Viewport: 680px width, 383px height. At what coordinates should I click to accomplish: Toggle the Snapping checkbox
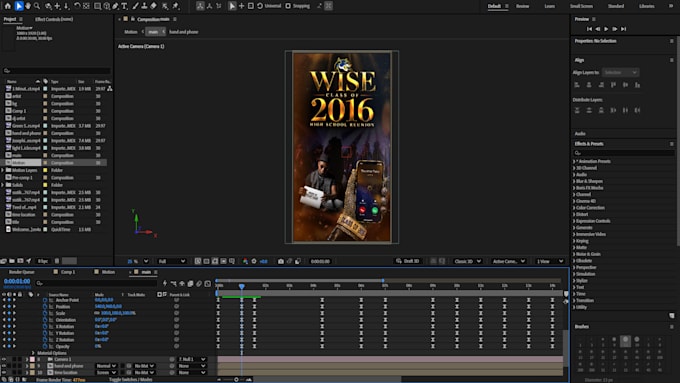coord(288,6)
